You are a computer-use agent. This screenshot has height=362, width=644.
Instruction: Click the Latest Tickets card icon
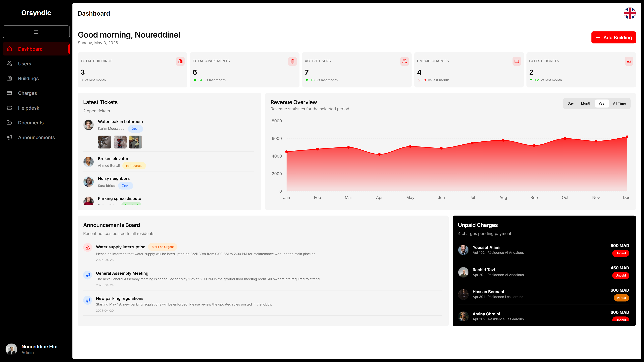coord(629,61)
